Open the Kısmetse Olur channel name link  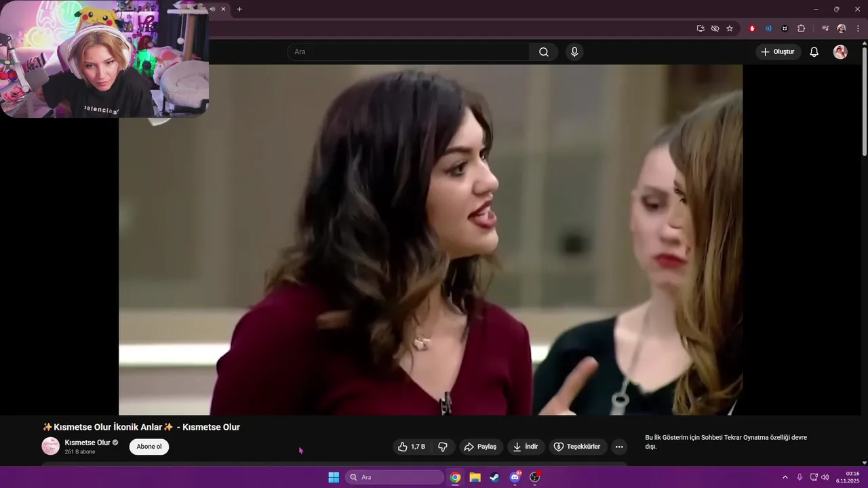[x=87, y=443]
